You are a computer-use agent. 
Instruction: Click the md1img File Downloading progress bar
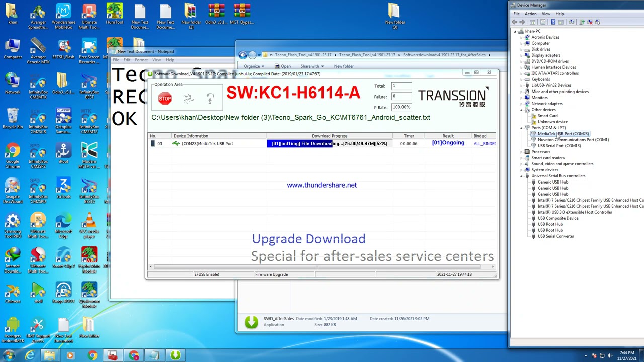tap(330, 144)
